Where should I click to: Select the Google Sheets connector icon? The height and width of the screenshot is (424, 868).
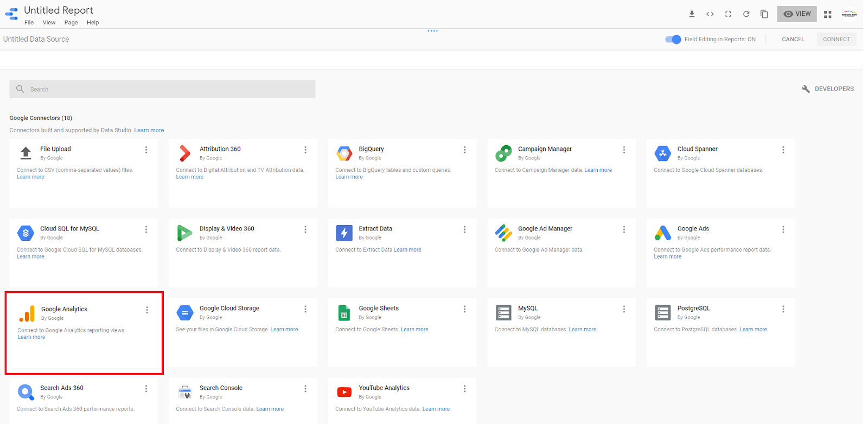[x=344, y=313]
